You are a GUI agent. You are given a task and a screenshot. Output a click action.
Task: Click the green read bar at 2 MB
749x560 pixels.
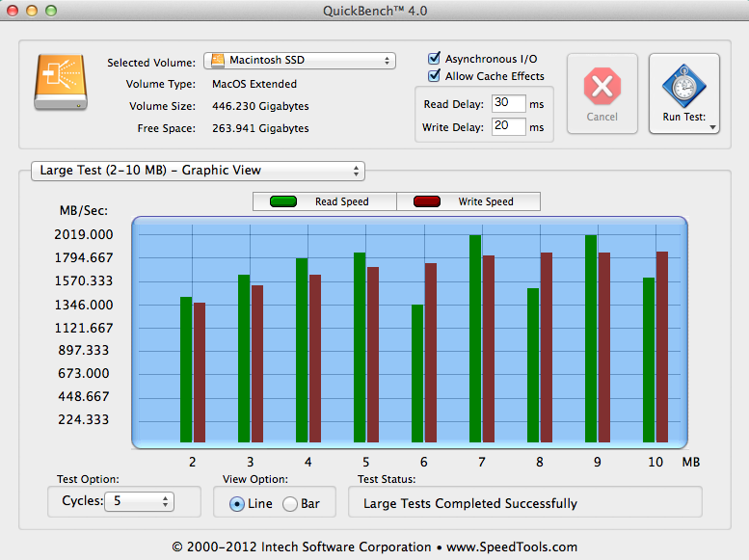[x=186, y=369]
